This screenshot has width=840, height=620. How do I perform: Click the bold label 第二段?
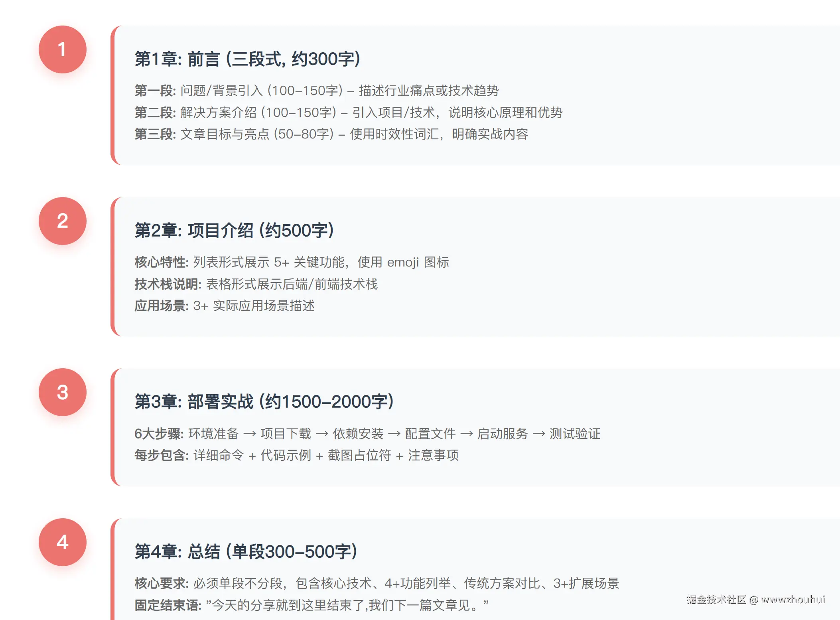tap(155, 113)
